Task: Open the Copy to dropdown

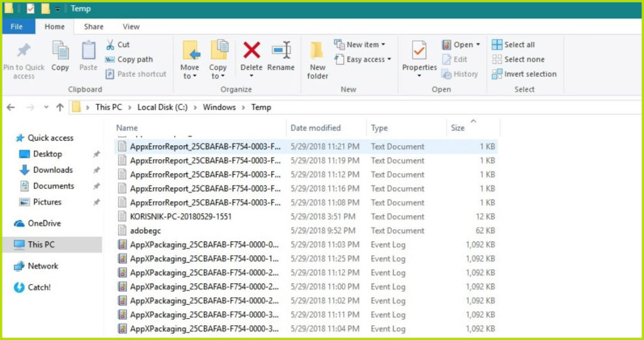Action: (218, 60)
